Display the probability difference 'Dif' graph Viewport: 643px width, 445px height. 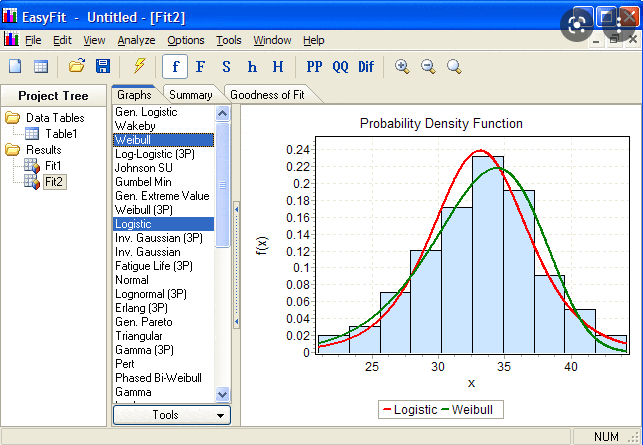pyautogui.click(x=366, y=66)
